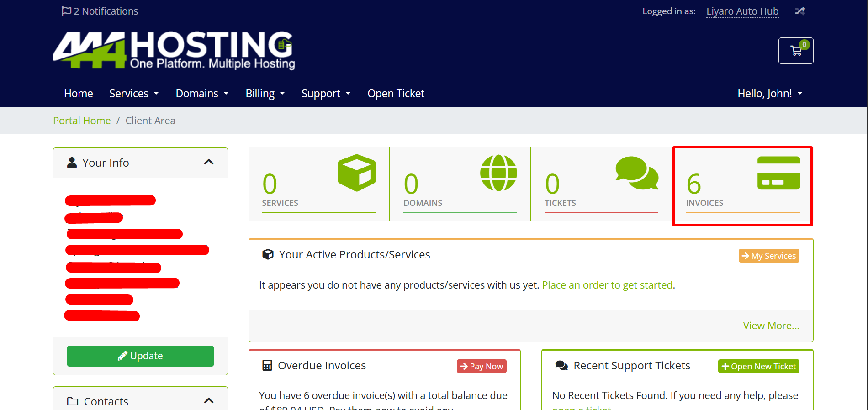This screenshot has width=868, height=410.
Task: Click the notifications flag icon
Action: tap(66, 11)
